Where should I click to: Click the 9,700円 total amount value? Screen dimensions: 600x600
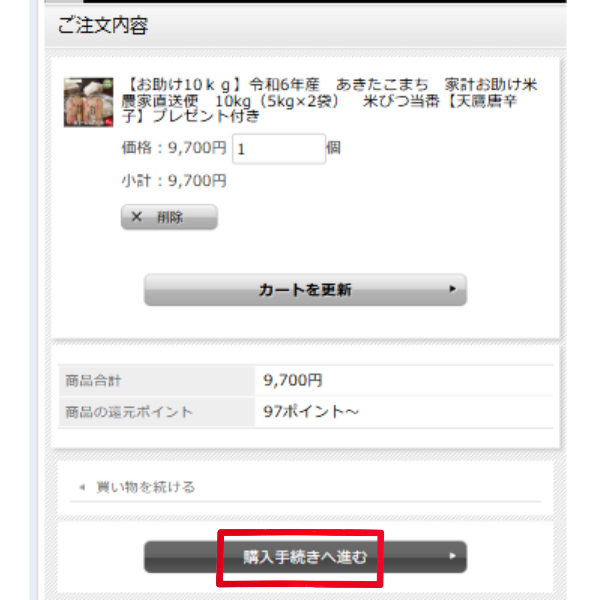click(293, 380)
